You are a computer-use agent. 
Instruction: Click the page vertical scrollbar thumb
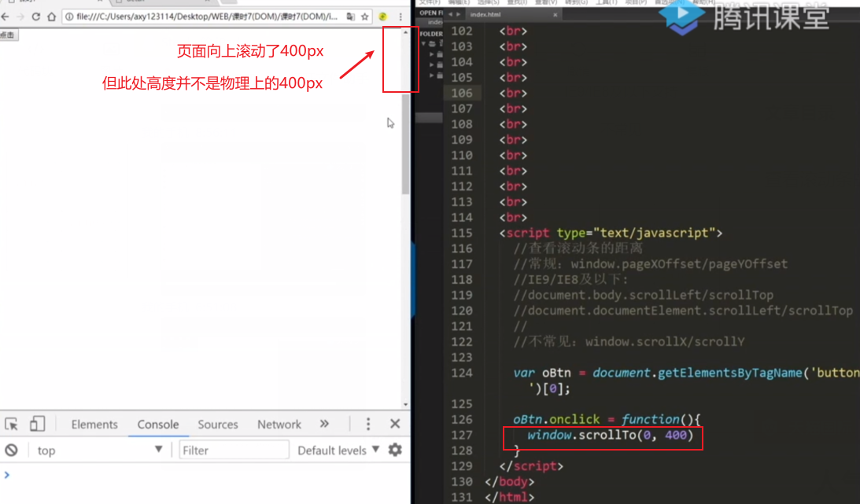(x=405, y=144)
